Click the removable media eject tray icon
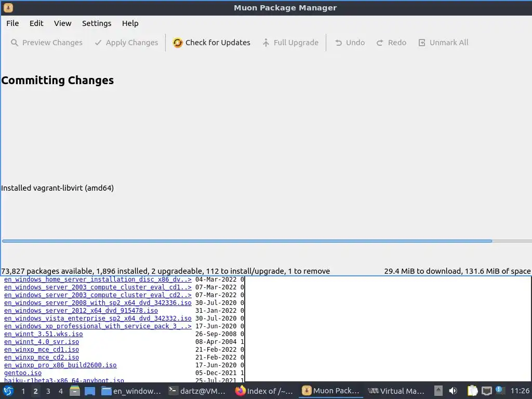The height and width of the screenshot is (399, 532). click(x=438, y=391)
